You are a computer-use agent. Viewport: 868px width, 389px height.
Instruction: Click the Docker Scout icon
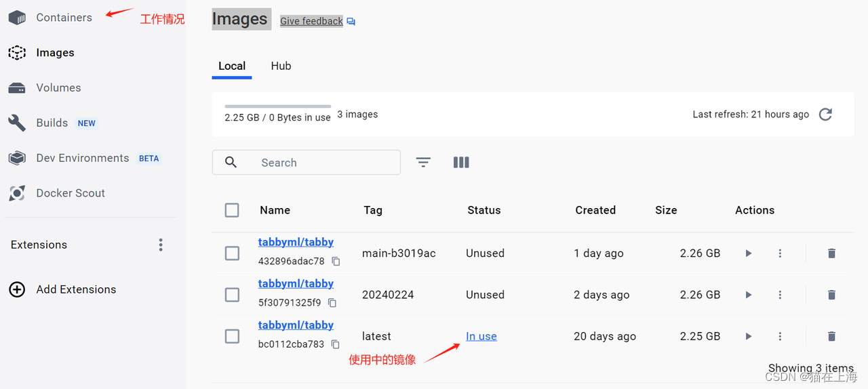point(17,193)
